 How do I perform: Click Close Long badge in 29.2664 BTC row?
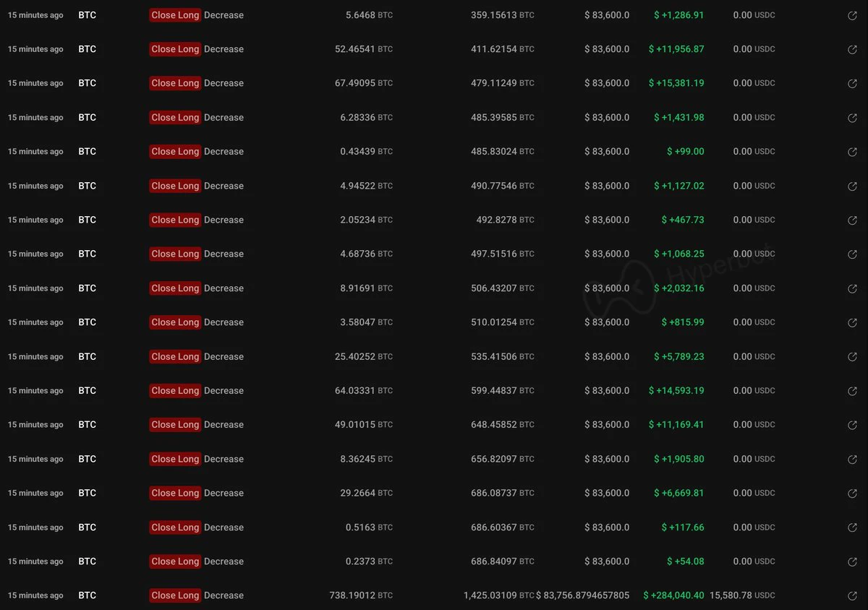(175, 493)
